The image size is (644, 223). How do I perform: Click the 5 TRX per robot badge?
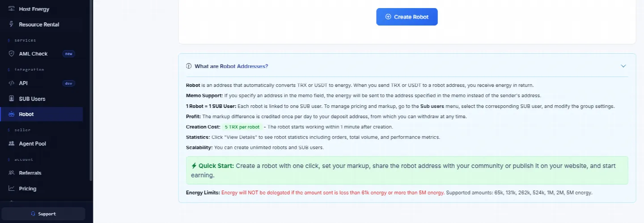click(x=242, y=127)
